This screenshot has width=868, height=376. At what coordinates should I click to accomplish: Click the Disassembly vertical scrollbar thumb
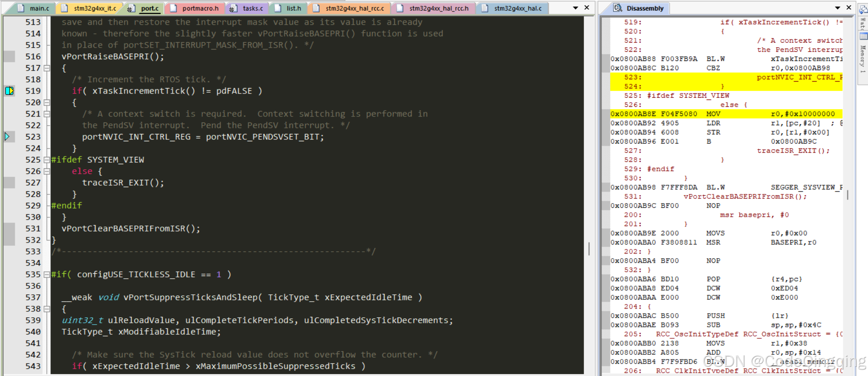848,195
